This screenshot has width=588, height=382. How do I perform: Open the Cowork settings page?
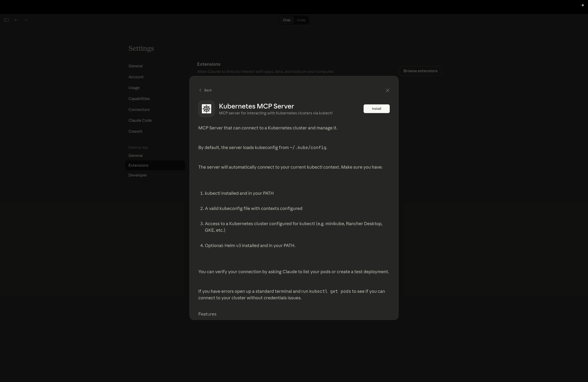click(135, 131)
